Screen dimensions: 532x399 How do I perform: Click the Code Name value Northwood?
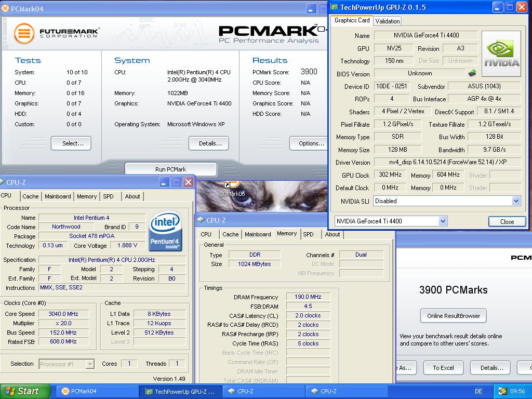coord(66,227)
